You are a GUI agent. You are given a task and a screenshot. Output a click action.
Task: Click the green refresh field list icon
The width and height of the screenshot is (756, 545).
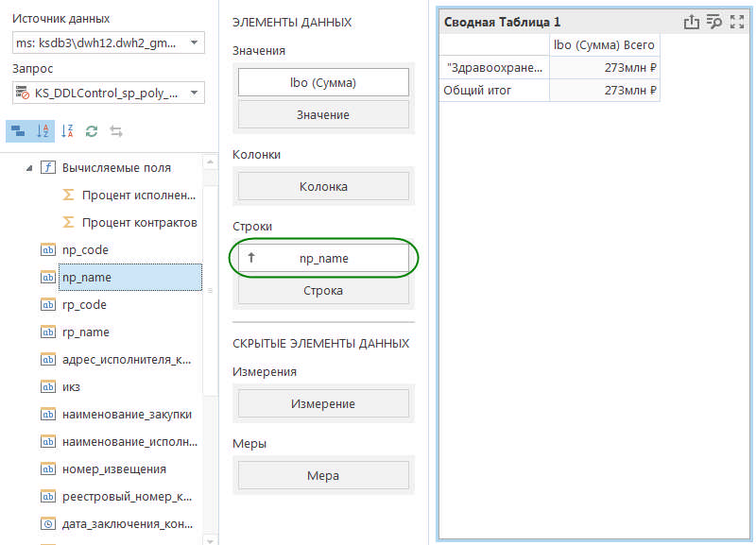pyautogui.click(x=92, y=131)
